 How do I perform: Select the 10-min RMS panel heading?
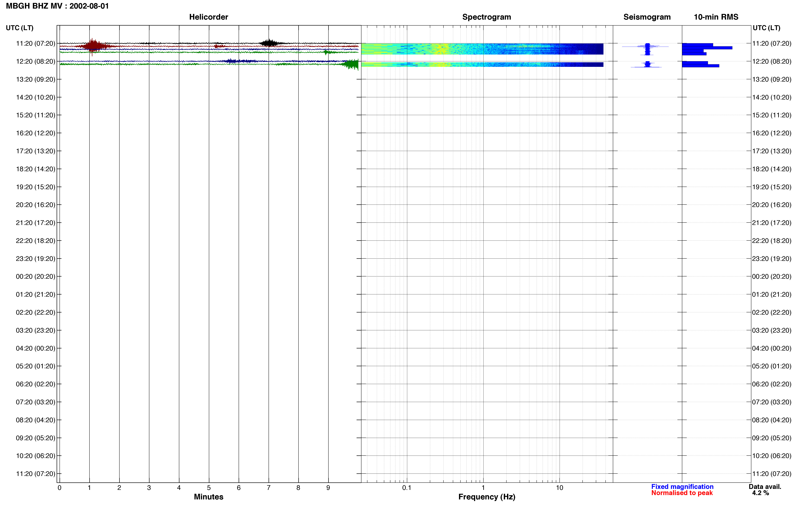[x=716, y=17]
